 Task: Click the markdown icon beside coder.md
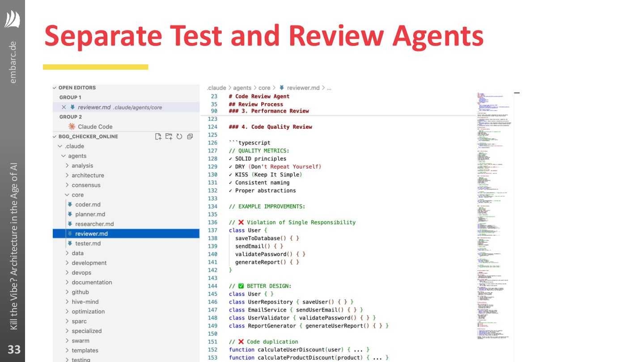[70, 204]
